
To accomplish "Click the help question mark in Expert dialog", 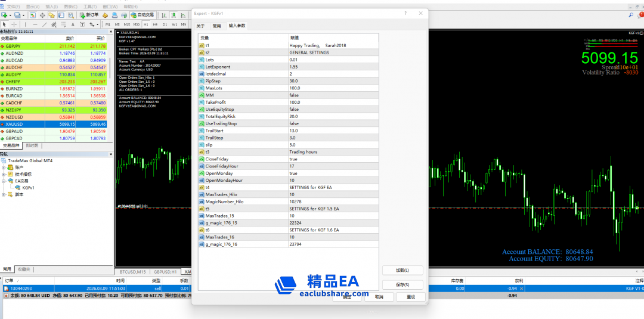I will [x=405, y=13].
